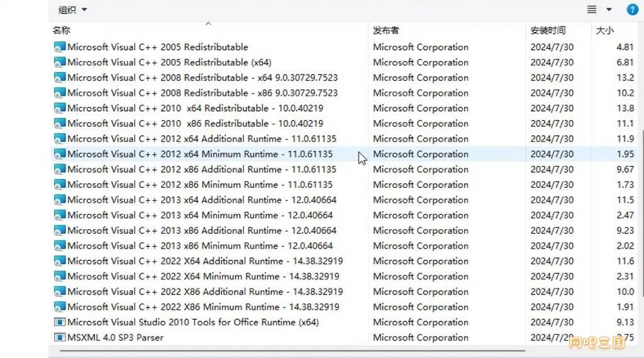Screen dimensions: 644x358
Task: Open the 组织 dropdown menu
Action: point(73,9)
